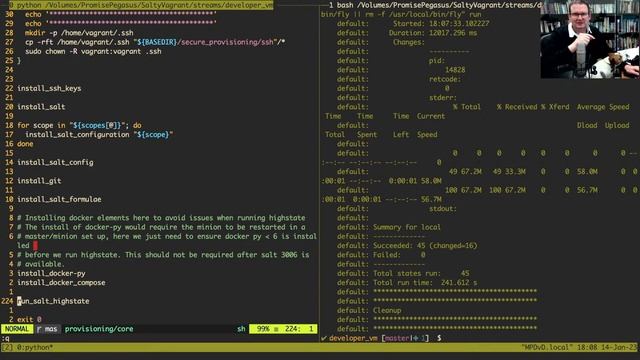This screenshot has height=360, width=640.
Task: Click the 'done' keyword line
Action: (x=25, y=144)
